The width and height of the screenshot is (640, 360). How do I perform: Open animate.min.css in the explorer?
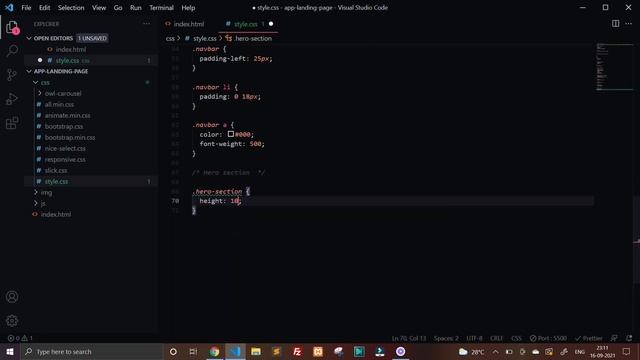click(x=68, y=115)
